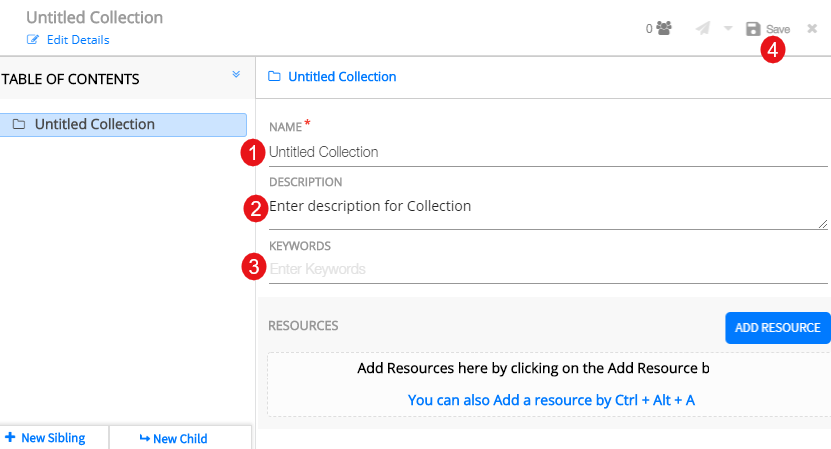The width and height of the screenshot is (831, 449).
Task: Click the paper plane send icon
Action: pos(704,29)
